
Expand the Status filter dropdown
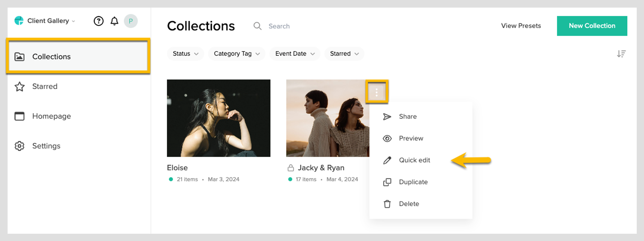(185, 54)
